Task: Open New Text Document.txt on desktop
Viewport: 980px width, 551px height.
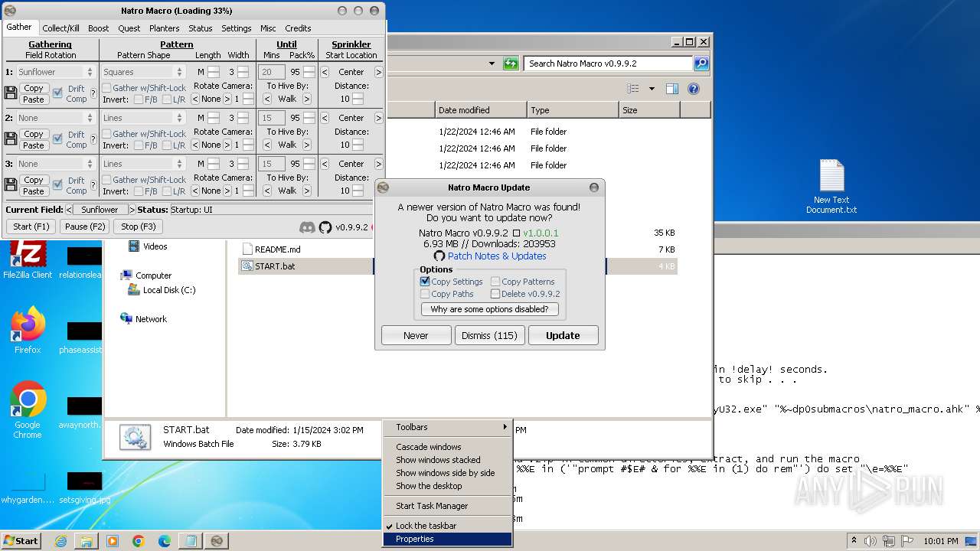Action: click(x=831, y=187)
